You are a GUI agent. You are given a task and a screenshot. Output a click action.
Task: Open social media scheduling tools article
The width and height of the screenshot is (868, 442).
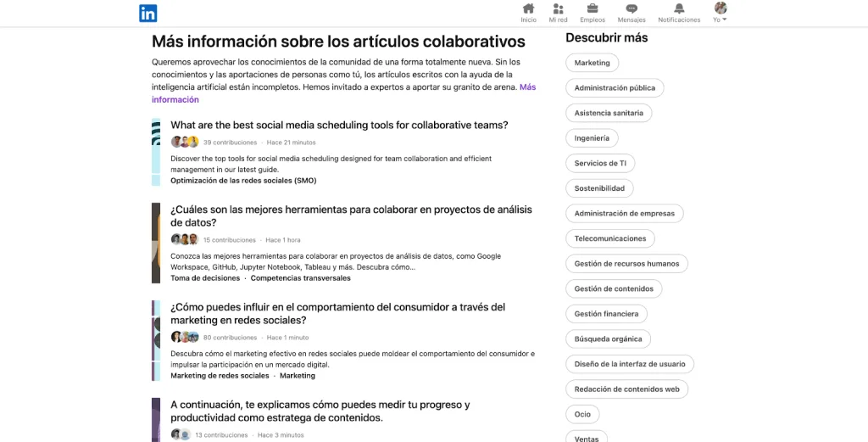[x=339, y=125]
